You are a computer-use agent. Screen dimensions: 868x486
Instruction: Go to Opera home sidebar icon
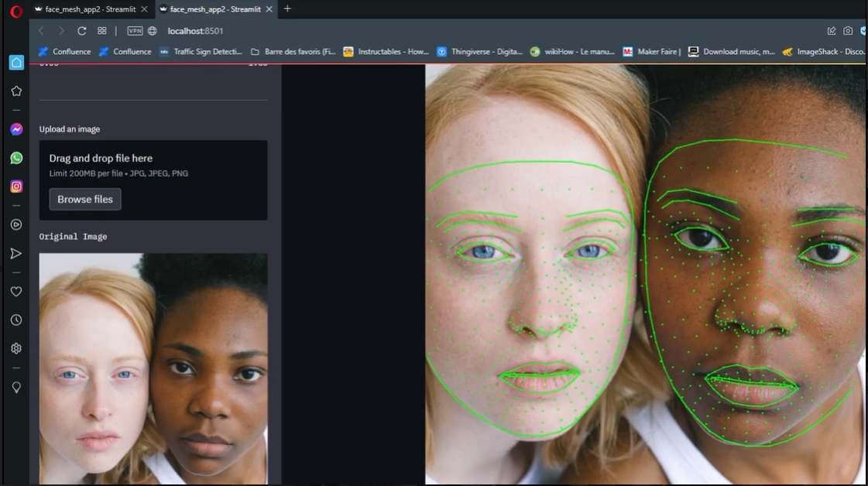point(16,63)
